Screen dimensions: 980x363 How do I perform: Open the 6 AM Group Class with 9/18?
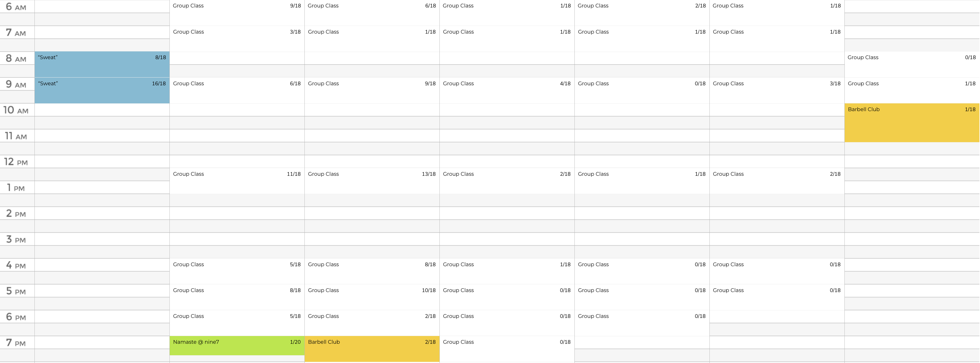pyautogui.click(x=237, y=13)
